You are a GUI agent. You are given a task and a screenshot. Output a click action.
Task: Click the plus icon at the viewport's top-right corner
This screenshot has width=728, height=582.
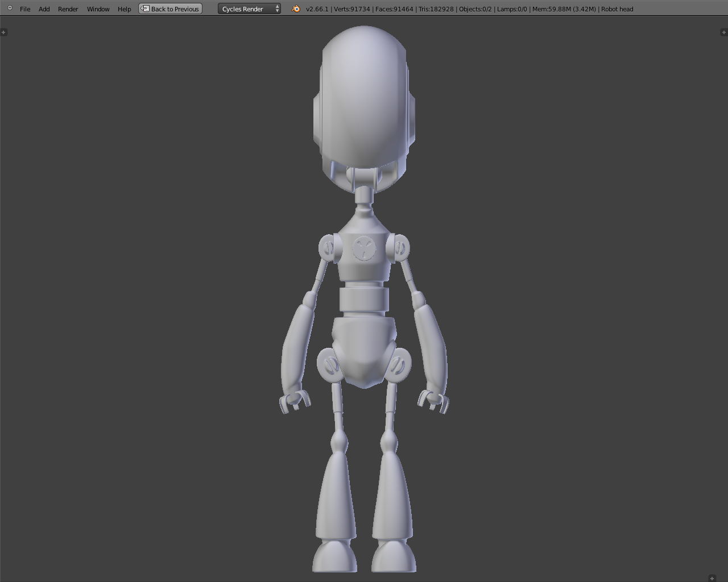(x=723, y=32)
